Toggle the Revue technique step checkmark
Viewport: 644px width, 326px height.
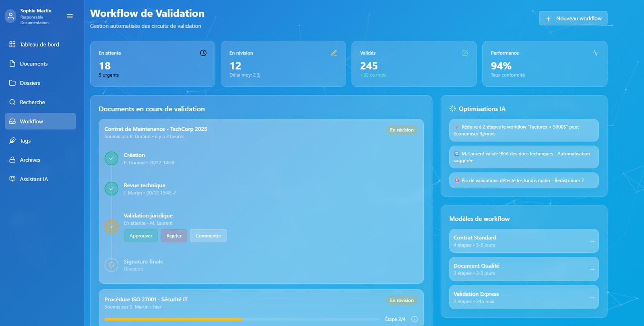point(111,189)
